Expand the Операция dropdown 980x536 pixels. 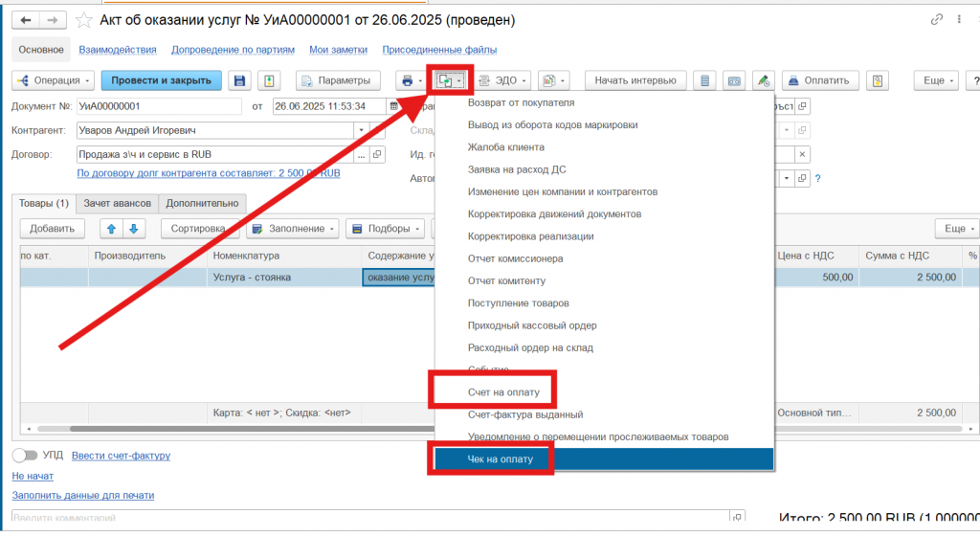[x=53, y=81]
